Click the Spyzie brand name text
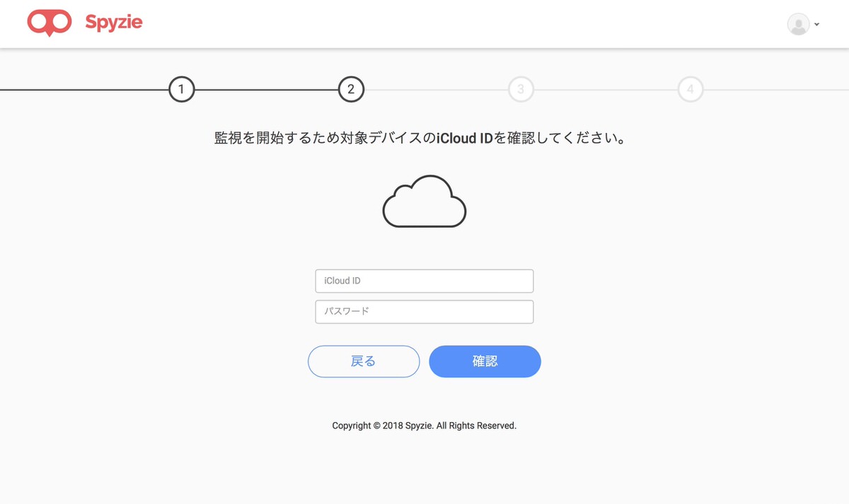 tap(113, 22)
